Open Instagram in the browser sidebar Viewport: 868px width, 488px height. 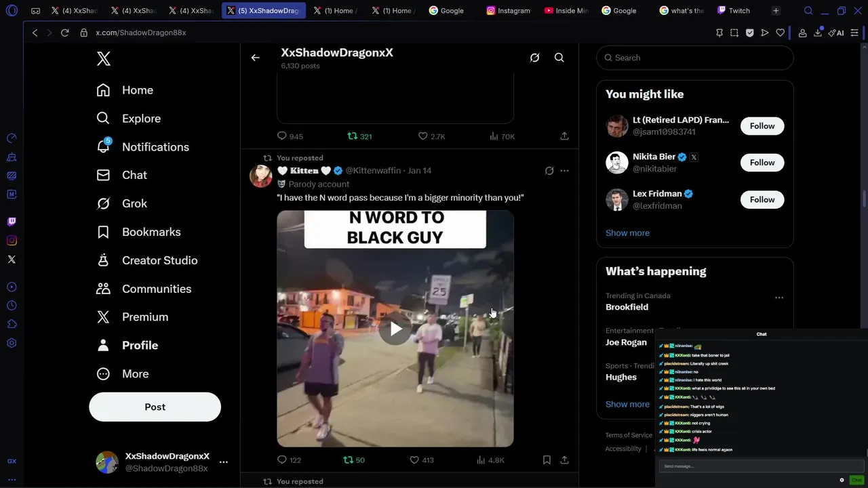12,241
